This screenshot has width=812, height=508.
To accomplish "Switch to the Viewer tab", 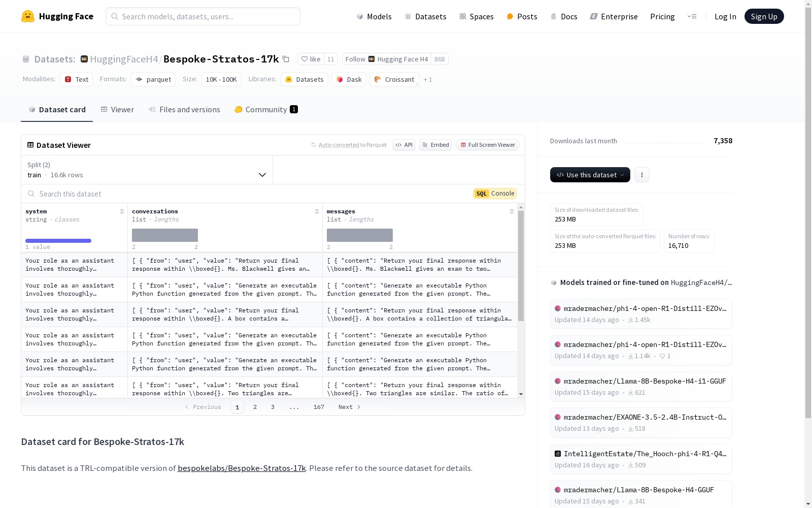I will pos(117,110).
